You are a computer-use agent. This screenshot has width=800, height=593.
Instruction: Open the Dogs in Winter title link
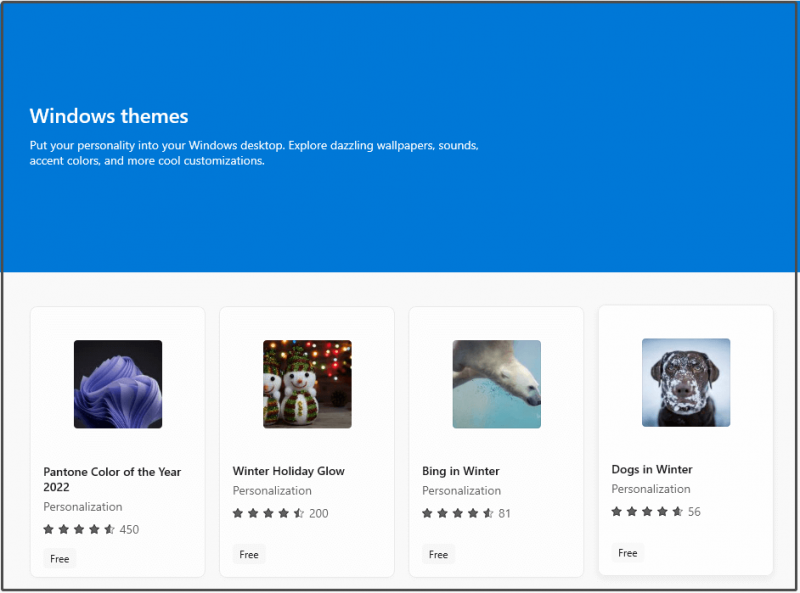tap(652, 470)
